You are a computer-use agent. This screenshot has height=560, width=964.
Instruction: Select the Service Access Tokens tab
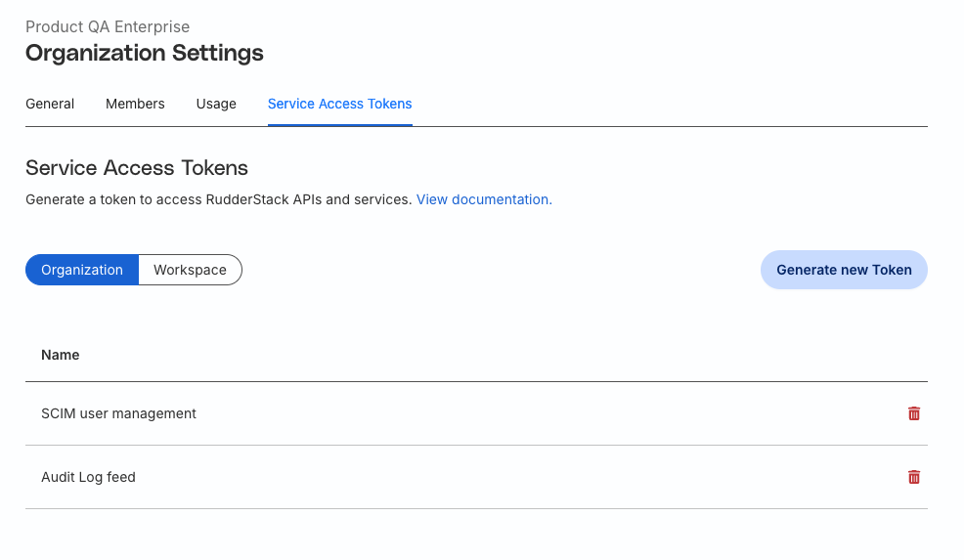340,104
